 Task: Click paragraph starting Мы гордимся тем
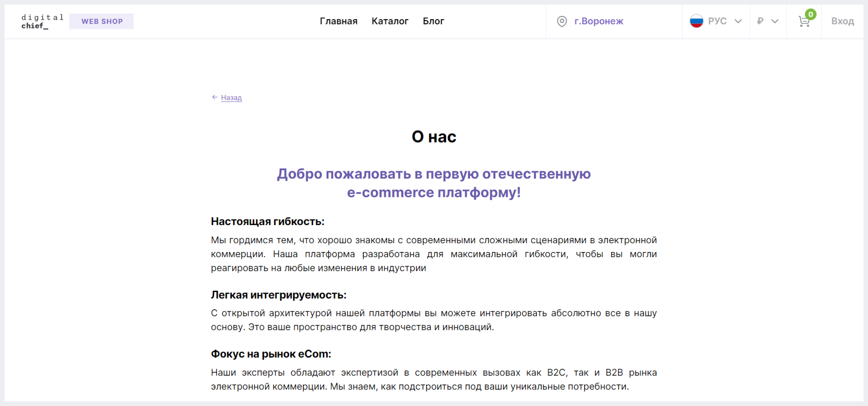pyautogui.click(x=434, y=254)
